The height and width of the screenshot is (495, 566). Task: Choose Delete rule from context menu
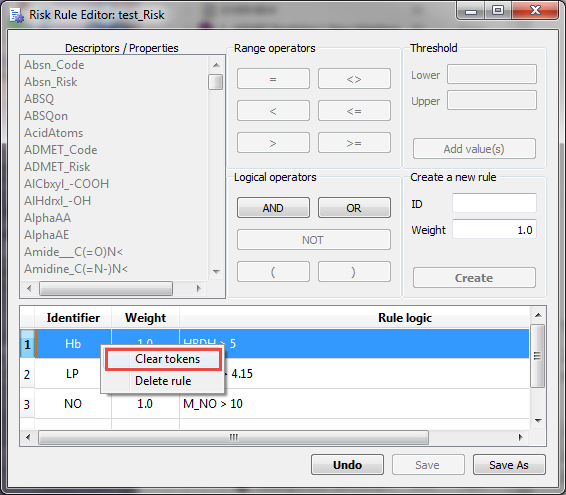163,381
